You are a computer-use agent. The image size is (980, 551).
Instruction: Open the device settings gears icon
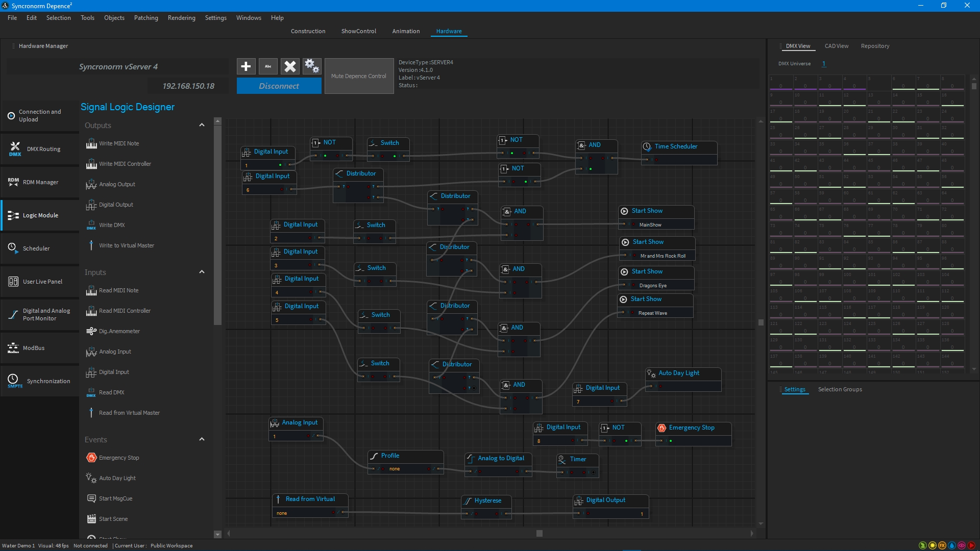311,66
